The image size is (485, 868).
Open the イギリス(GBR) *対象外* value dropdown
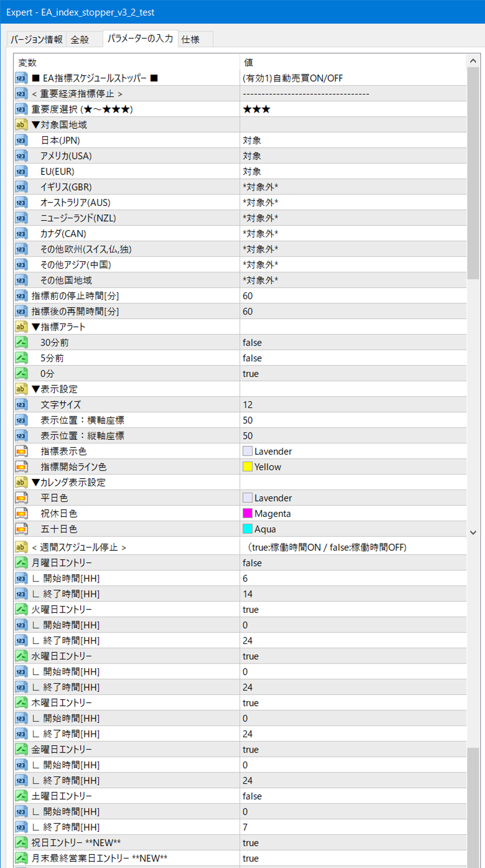pos(260,187)
